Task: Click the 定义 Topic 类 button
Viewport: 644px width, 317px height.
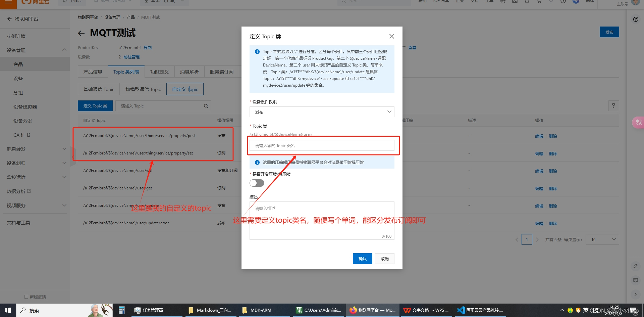Action: coord(95,106)
